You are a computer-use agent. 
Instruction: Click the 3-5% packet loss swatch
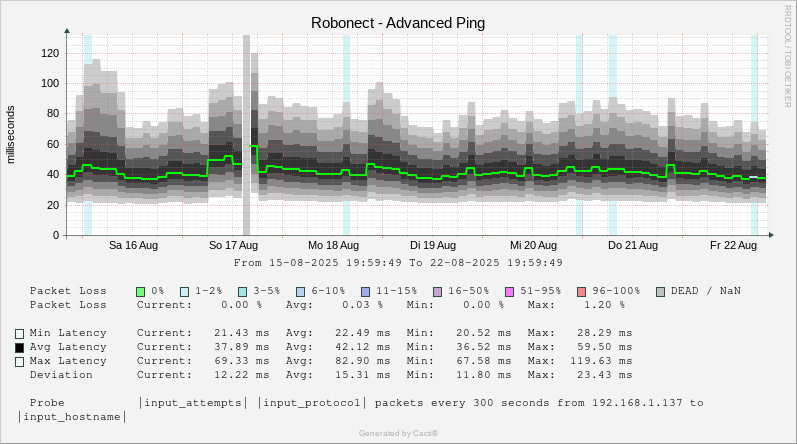(243, 292)
